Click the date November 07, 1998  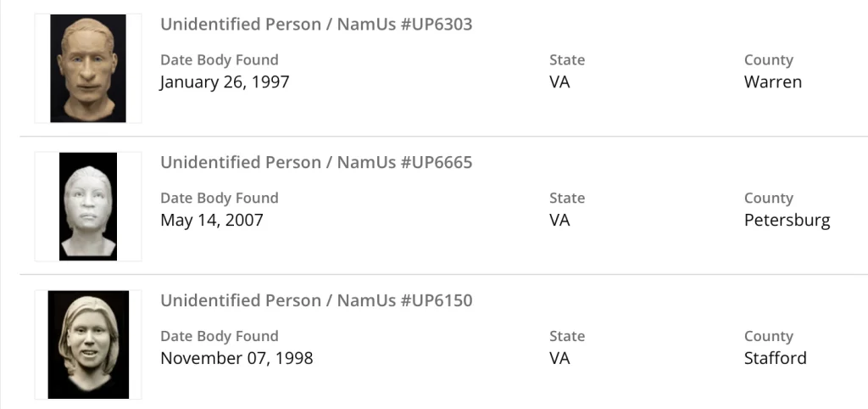236,358
